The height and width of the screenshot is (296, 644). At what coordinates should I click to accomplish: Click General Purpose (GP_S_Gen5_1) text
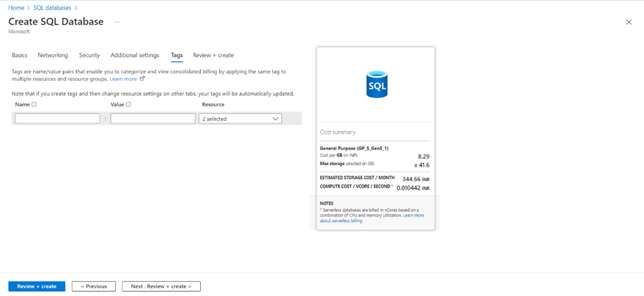tap(354, 148)
